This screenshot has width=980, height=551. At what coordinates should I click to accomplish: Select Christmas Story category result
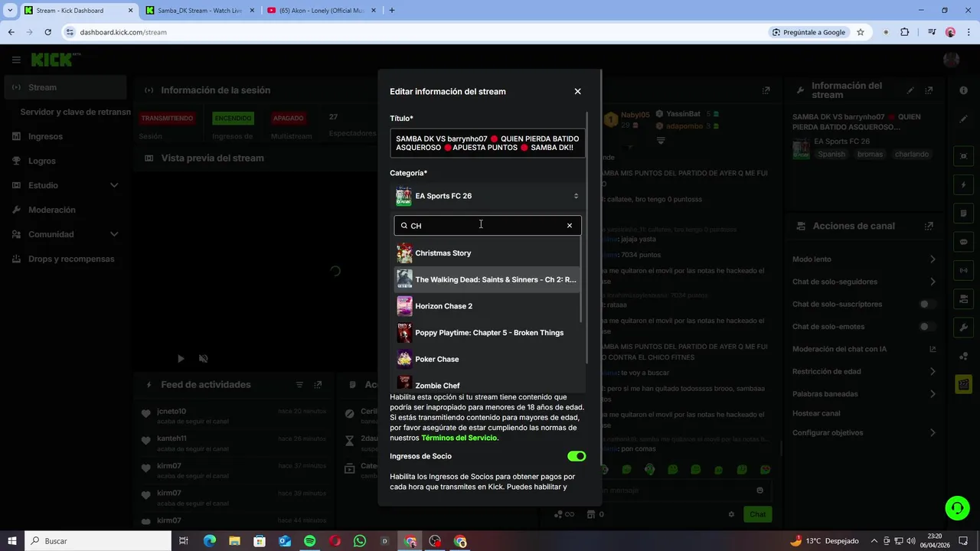487,253
